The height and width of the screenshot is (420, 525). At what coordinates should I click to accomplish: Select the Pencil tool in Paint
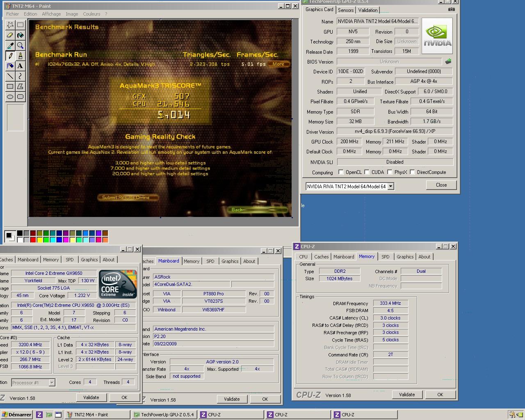point(10,56)
